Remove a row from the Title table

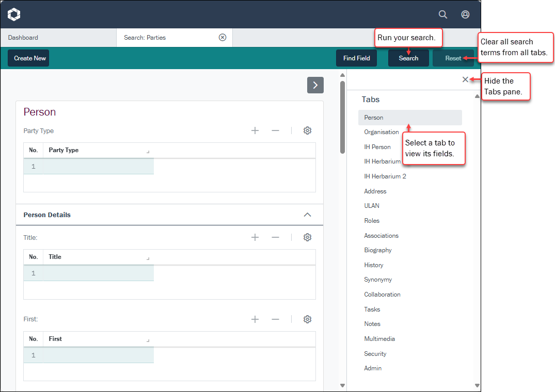275,237
